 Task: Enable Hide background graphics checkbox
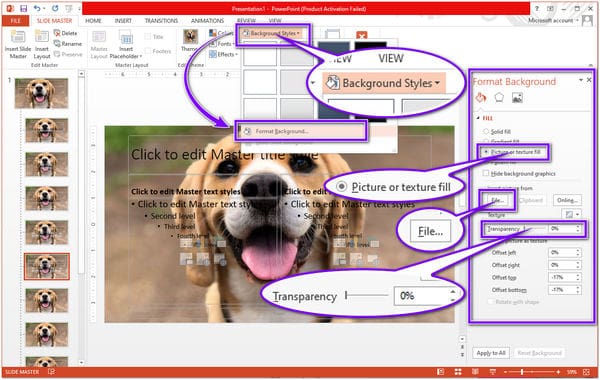pyautogui.click(x=486, y=173)
